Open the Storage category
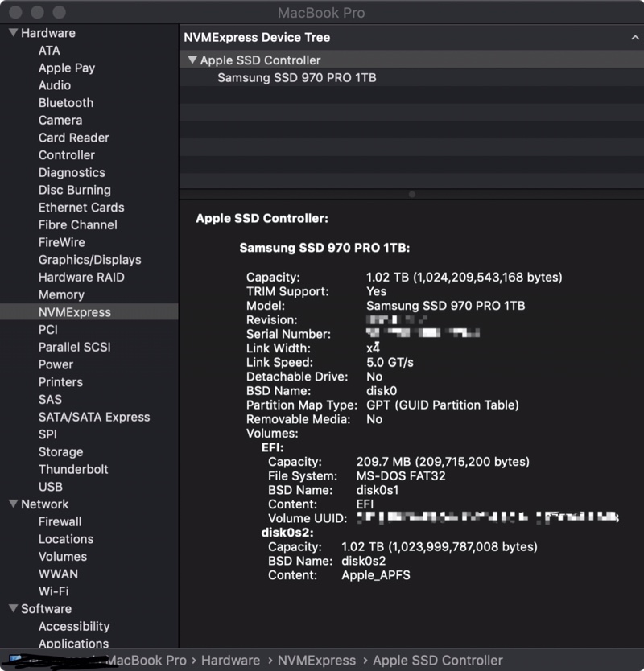The width and height of the screenshot is (644, 671). [61, 452]
